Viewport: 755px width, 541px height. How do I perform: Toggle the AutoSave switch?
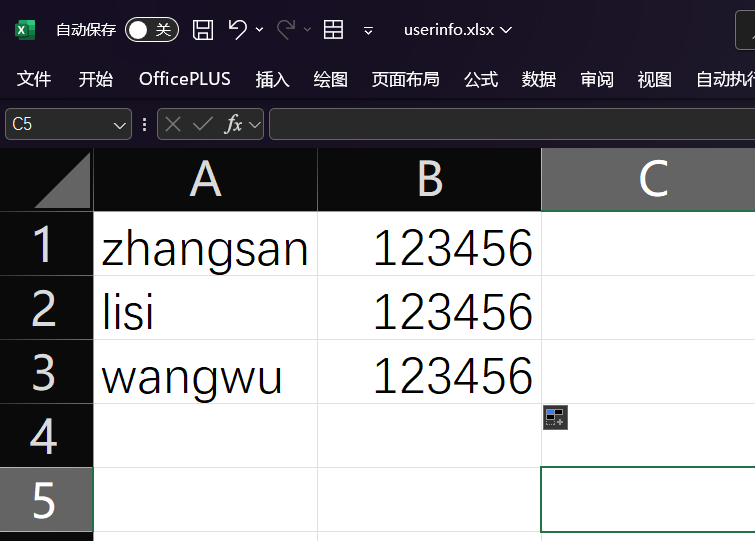pyautogui.click(x=152, y=30)
